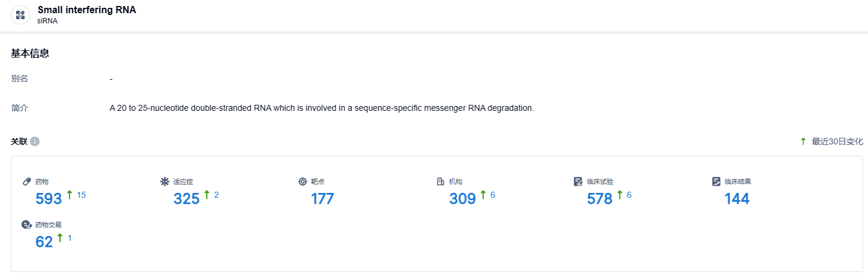
Task: Click the 临床结果 chart icon
Action: [716, 182]
